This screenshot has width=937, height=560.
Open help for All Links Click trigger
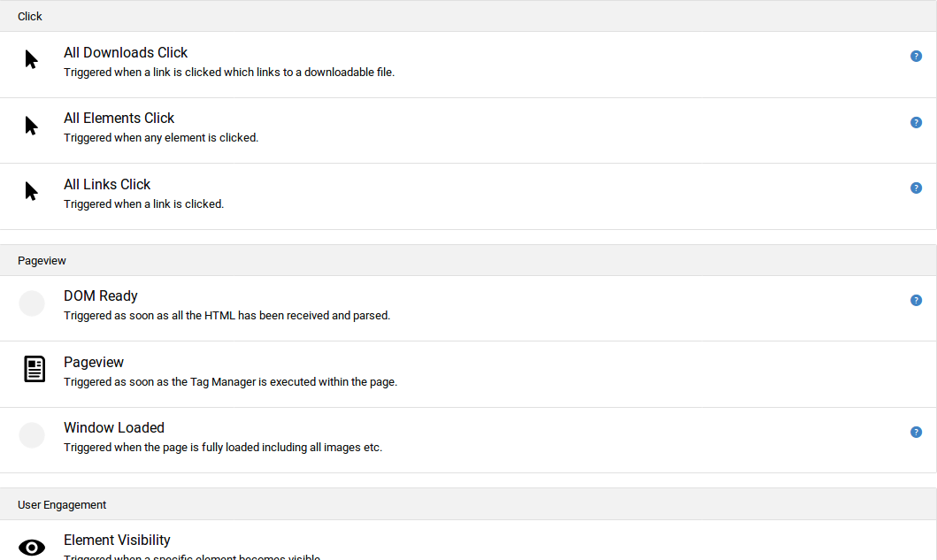916,188
